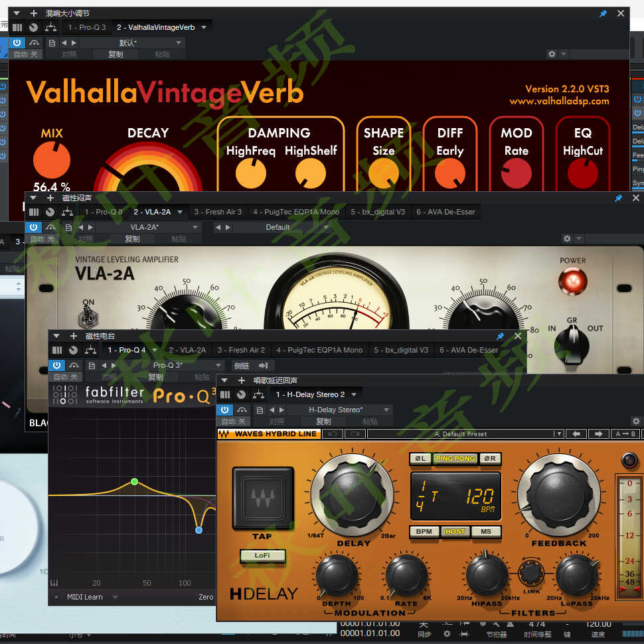Open channel editor icon in VLA-2A window
The image size is (644, 644).
(x=34, y=212)
